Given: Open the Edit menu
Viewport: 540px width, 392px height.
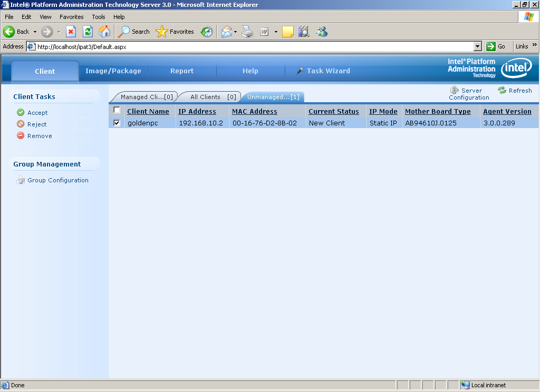Looking at the screenshot, I should [x=26, y=17].
